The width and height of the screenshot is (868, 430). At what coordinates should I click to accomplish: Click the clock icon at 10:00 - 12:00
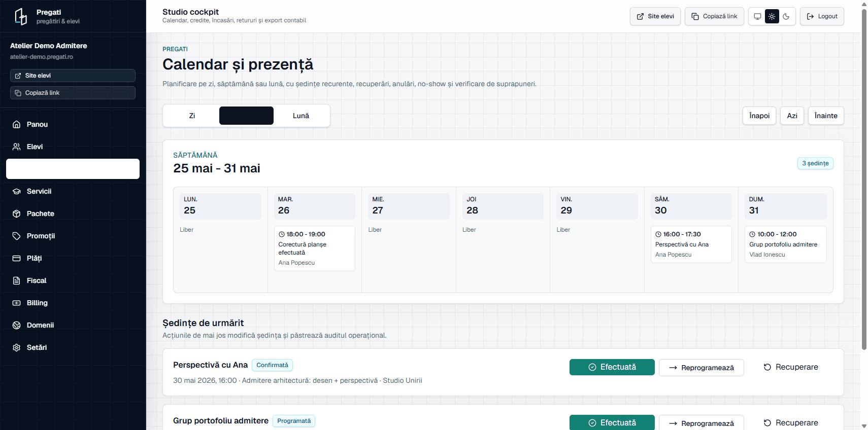[753, 234]
